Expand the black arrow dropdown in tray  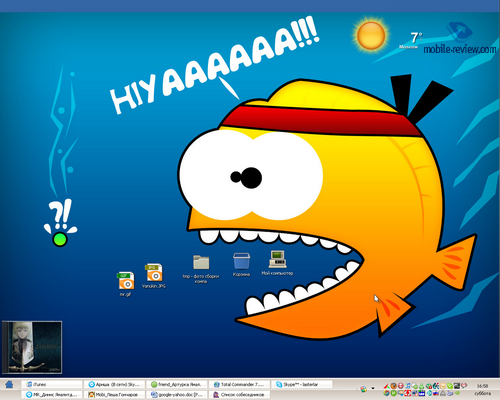[x=373, y=388]
